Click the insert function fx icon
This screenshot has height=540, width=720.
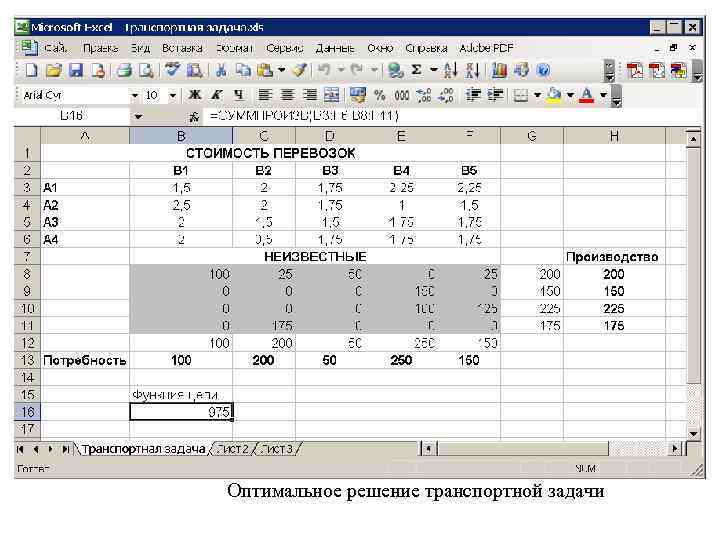(x=194, y=117)
